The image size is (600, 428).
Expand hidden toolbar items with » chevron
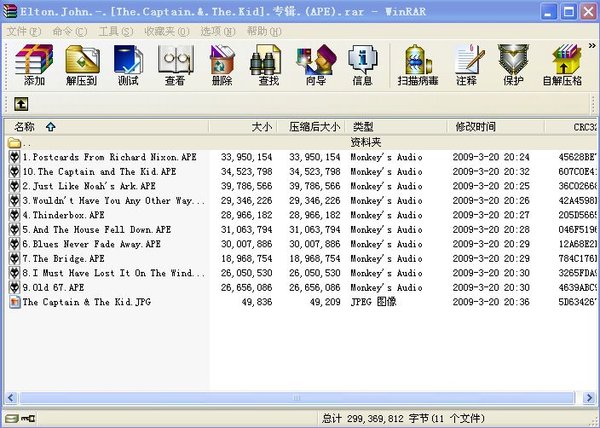click(x=592, y=46)
